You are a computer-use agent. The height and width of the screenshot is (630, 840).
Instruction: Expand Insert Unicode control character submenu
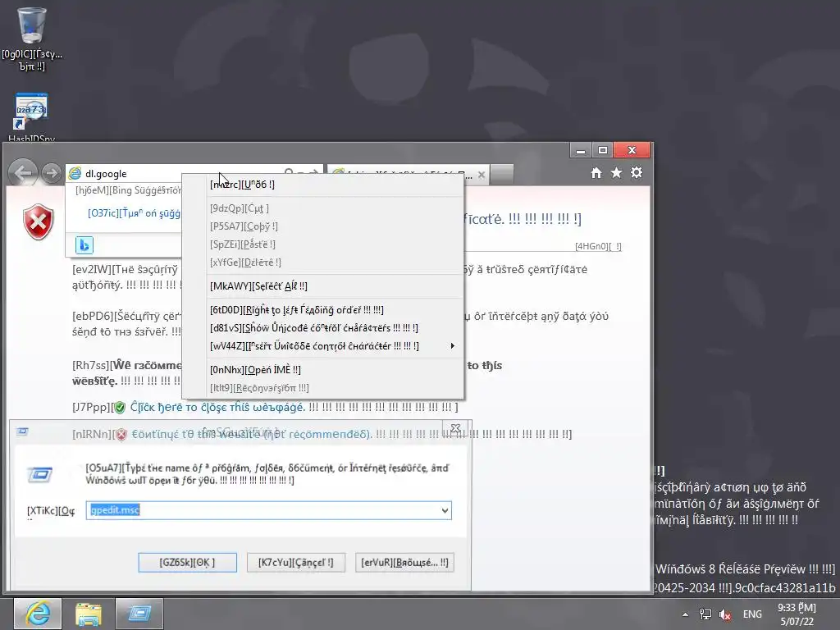click(322, 346)
